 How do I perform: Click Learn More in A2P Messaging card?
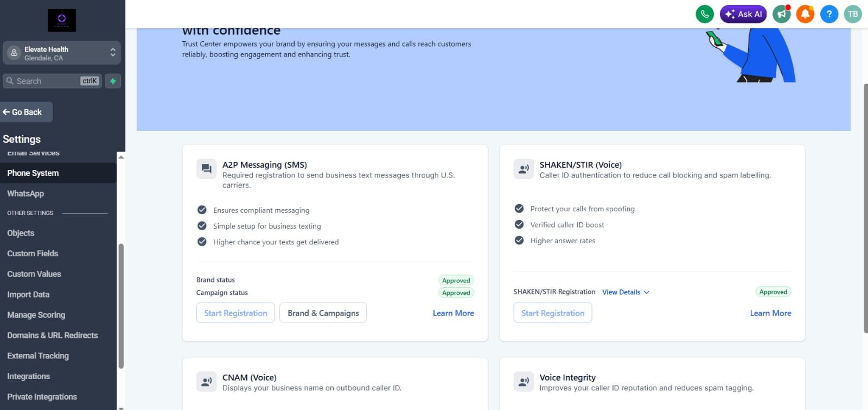coord(453,313)
